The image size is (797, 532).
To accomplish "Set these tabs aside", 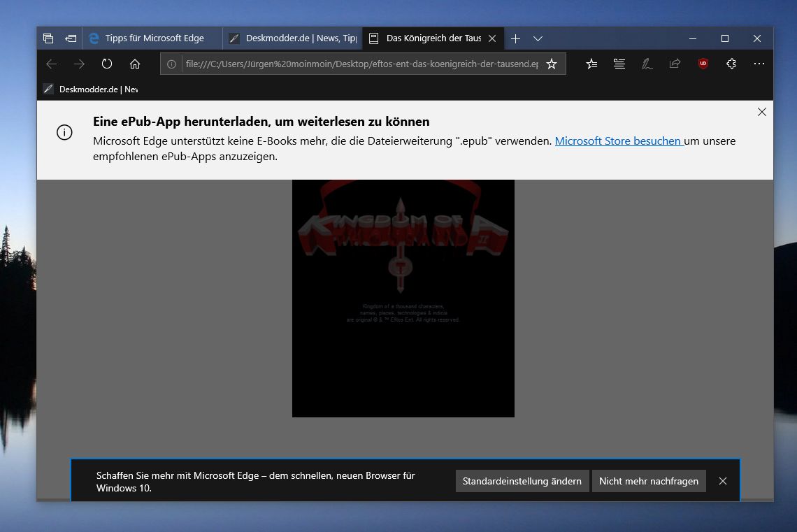I will [71, 38].
